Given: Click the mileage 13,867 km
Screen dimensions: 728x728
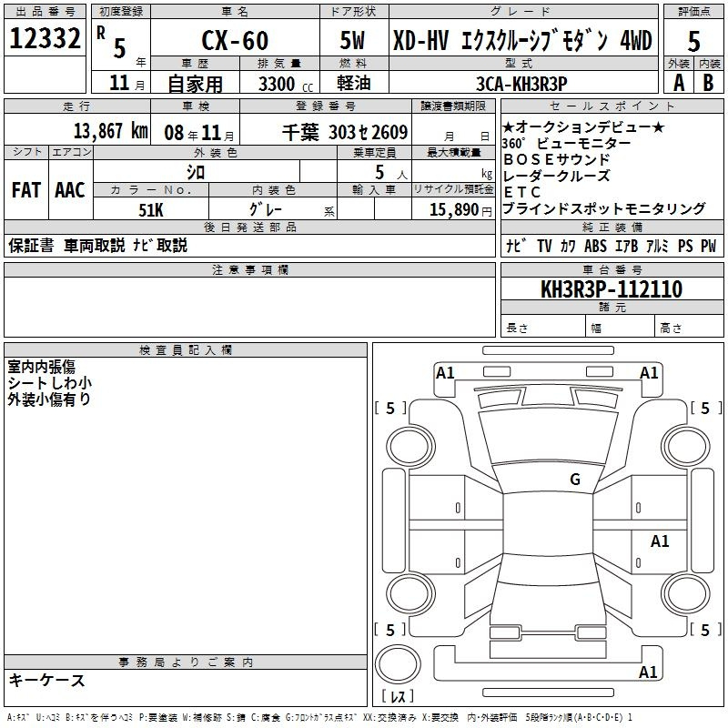Looking at the screenshot, I should click(111, 131).
